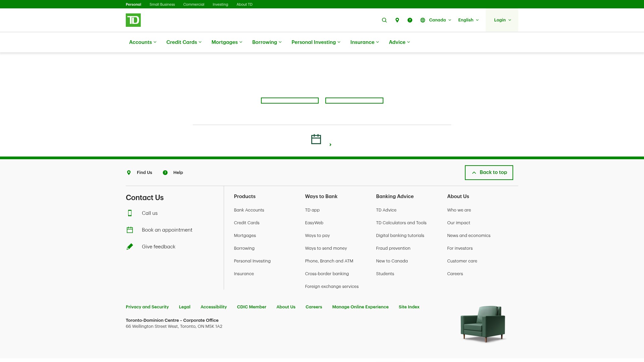Open Accessibility footer link
The height and width of the screenshot is (362, 644).
[214, 307]
